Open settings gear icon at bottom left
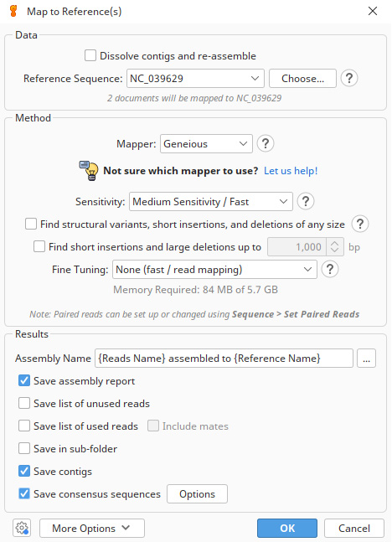Viewport: 392px width, 542px height. coord(22,528)
